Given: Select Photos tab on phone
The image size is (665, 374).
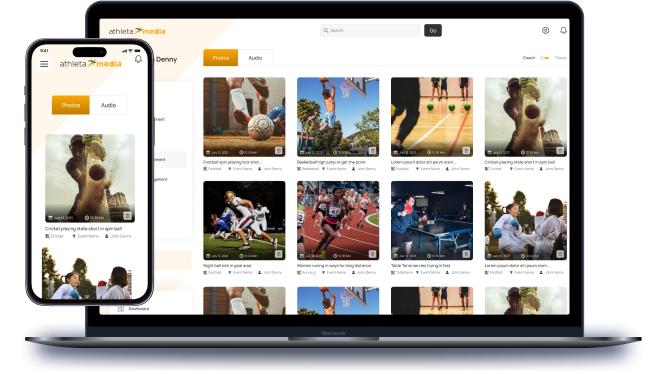Looking at the screenshot, I should click(71, 105).
